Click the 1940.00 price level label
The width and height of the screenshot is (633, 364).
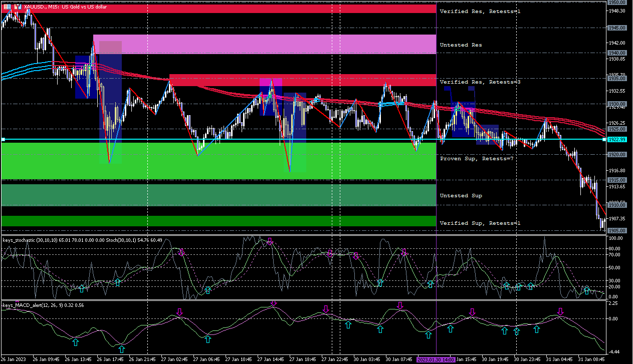617,53
